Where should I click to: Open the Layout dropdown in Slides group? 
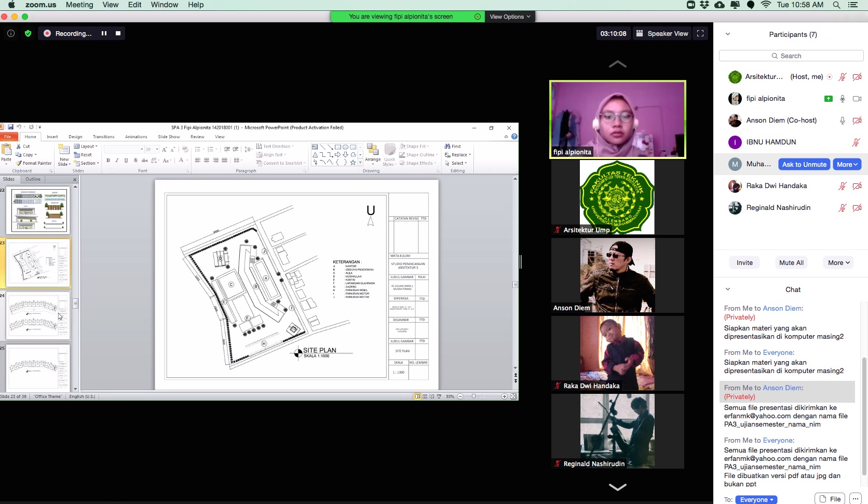(86, 147)
